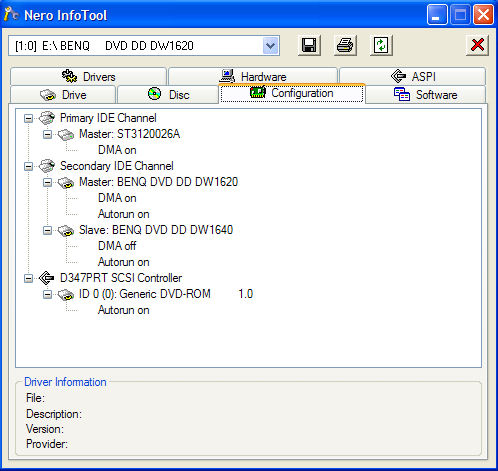The width and height of the screenshot is (498, 471).
Task: Open the Software tab
Action: (x=425, y=95)
